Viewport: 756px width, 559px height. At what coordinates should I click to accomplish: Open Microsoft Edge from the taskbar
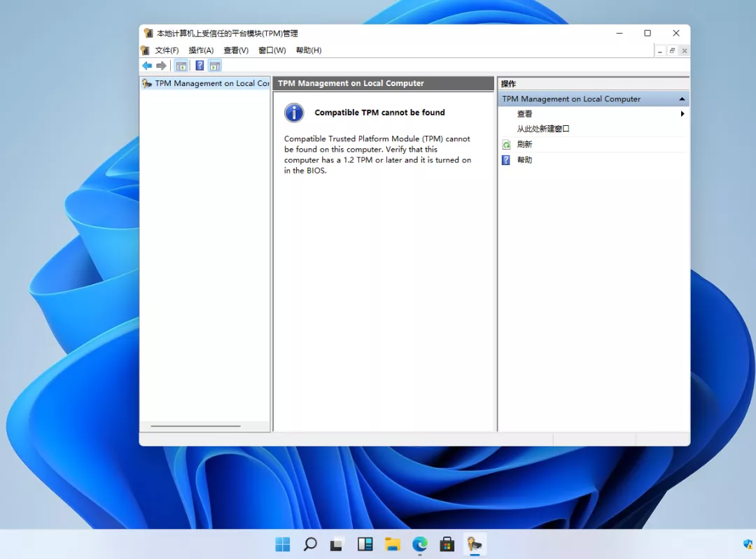420,544
